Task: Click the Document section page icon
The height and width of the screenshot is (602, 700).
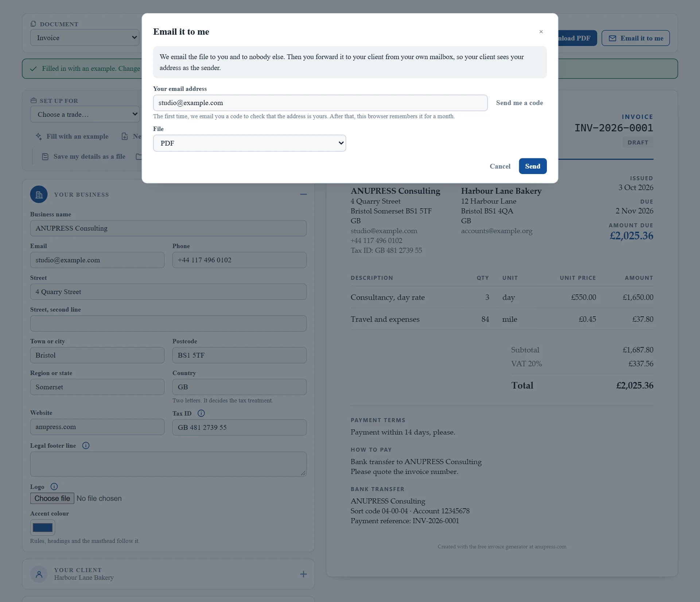Action: pos(33,24)
